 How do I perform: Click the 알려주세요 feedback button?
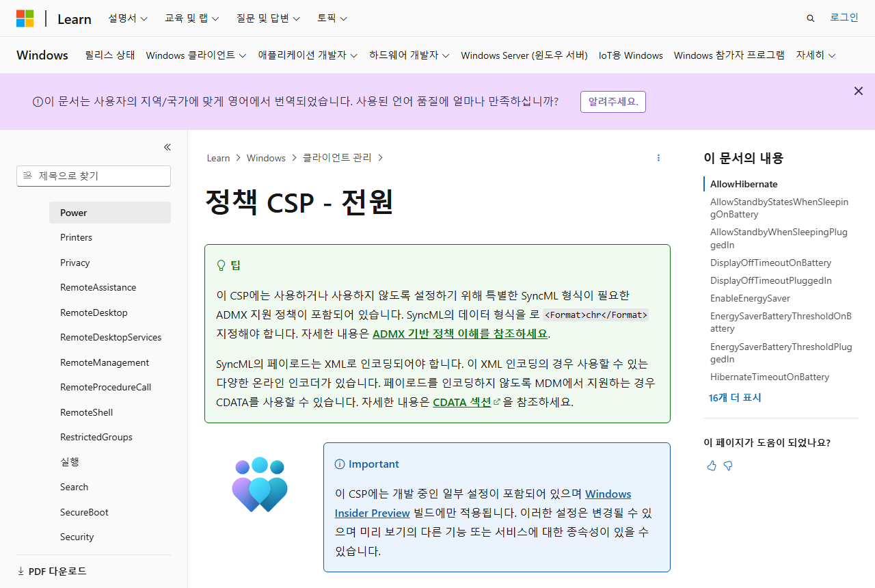pyautogui.click(x=613, y=102)
